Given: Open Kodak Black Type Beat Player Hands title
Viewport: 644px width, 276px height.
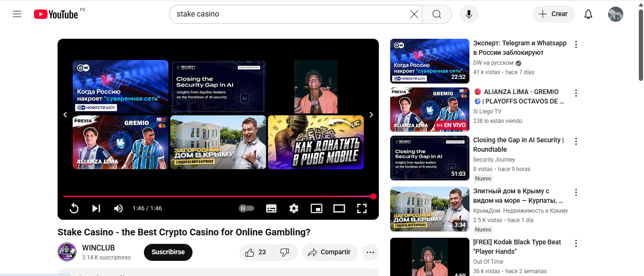Looking at the screenshot, I should [x=517, y=247].
